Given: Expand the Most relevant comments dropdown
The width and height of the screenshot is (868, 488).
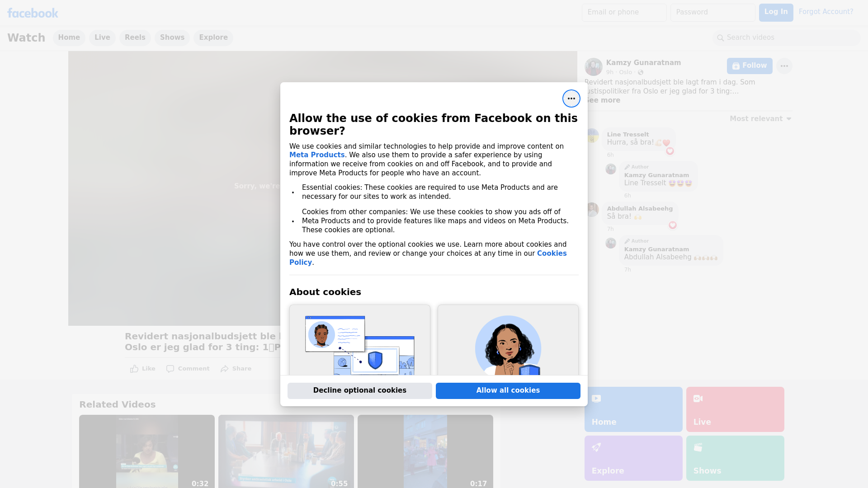Looking at the screenshot, I should point(760,119).
